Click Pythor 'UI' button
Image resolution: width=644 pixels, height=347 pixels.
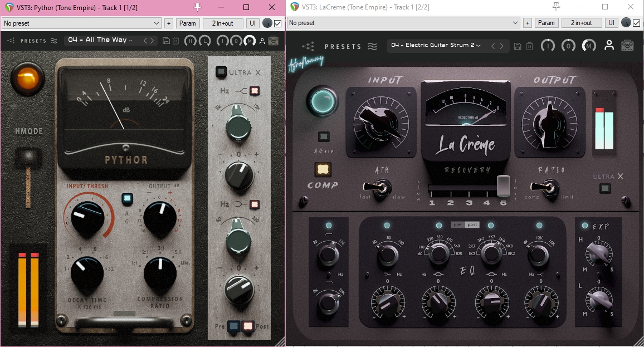[x=252, y=23]
